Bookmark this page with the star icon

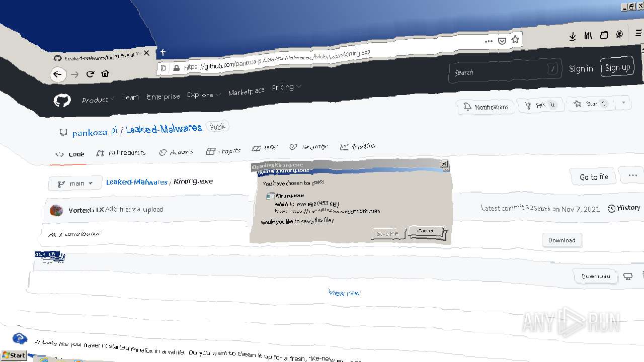pyautogui.click(x=515, y=39)
